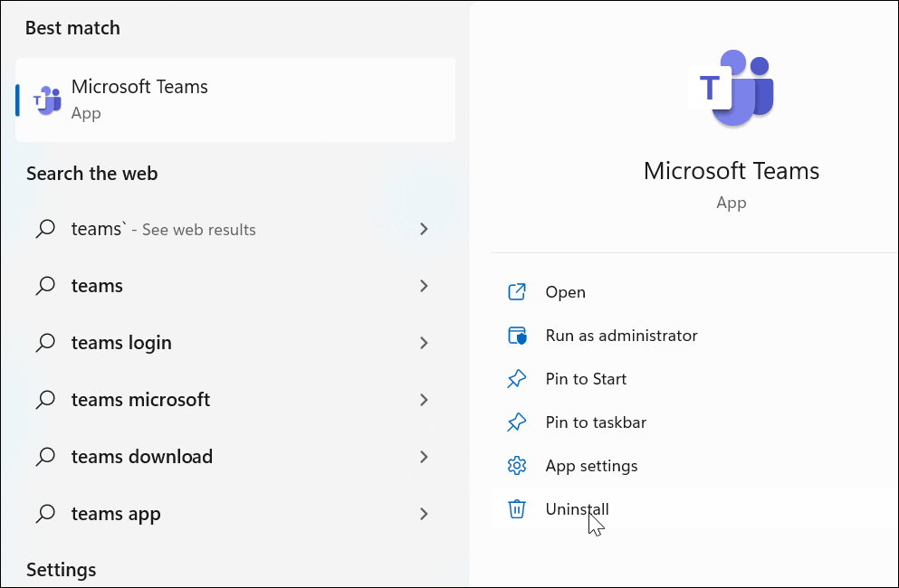Click the Microsoft Teams app logo on the right
This screenshot has height=588, width=899.
[x=732, y=88]
